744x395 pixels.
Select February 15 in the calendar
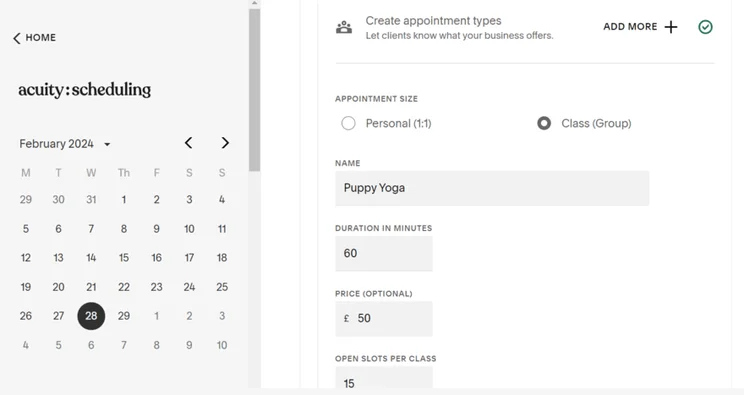click(124, 258)
